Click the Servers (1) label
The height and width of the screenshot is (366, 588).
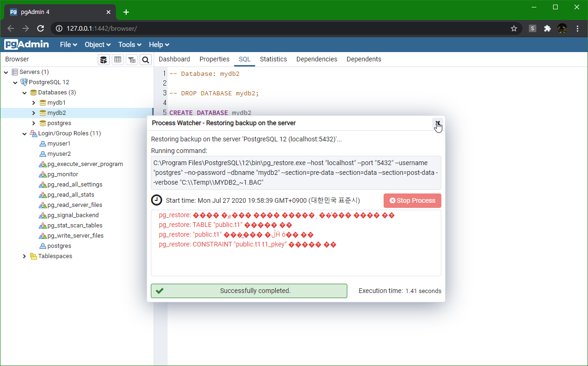click(34, 72)
